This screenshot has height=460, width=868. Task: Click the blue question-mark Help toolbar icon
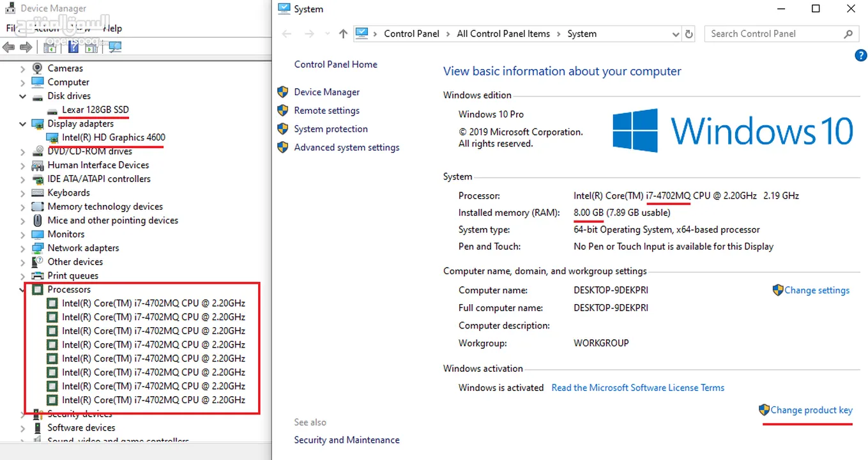click(73, 47)
